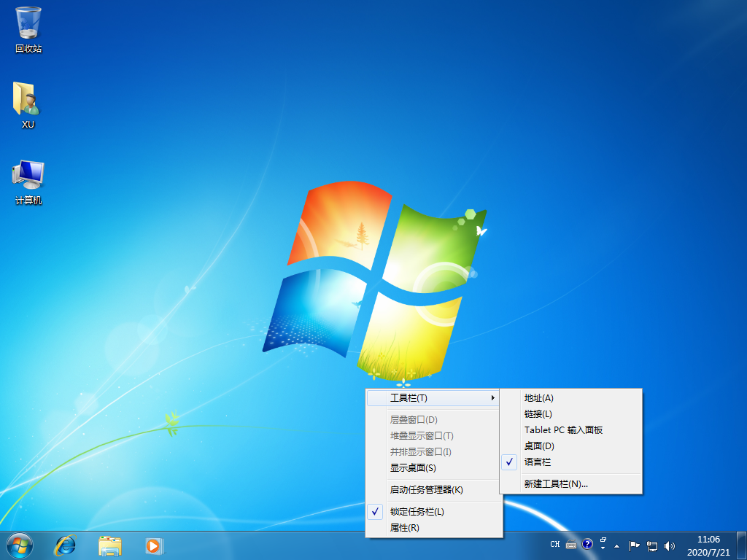Screen dimensions: 747x560
Task: Launch Internet Explorer from the taskbar
Action: pyautogui.click(x=66, y=545)
